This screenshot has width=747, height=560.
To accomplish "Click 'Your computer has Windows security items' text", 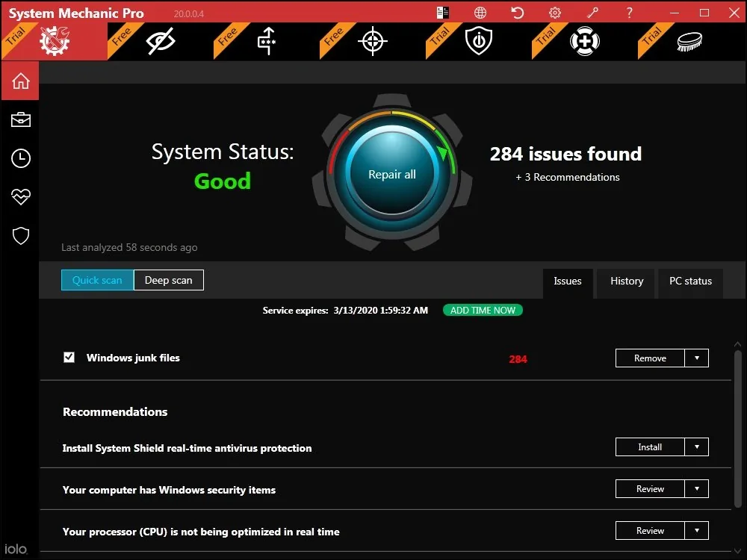I will coord(169,490).
